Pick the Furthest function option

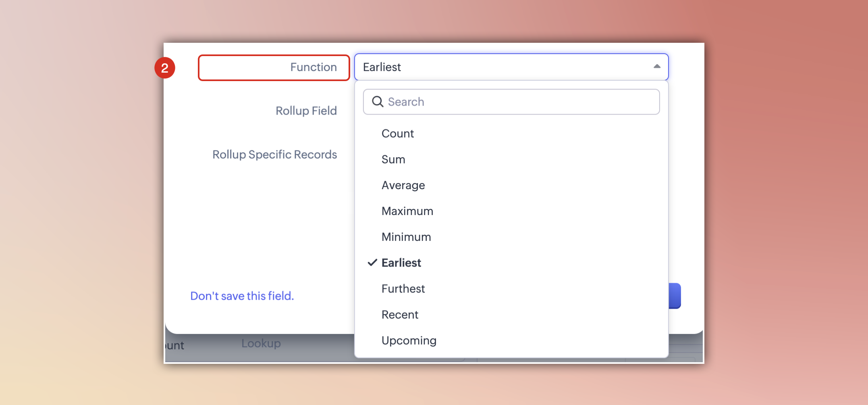point(403,289)
